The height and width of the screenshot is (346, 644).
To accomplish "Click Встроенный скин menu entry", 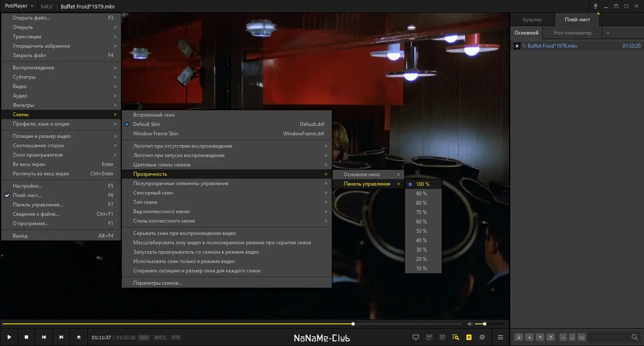I will (x=227, y=115).
